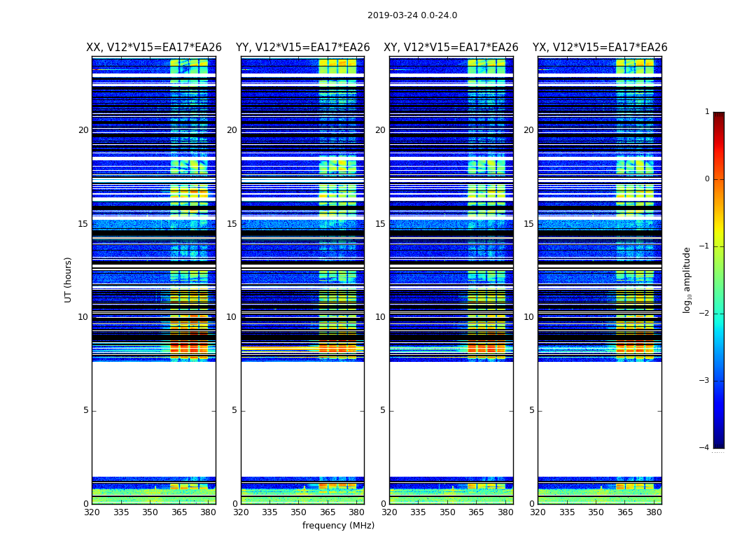Click the 335 frequency tick under YY panel
The width and height of the screenshot is (735, 560).
pos(269,512)
